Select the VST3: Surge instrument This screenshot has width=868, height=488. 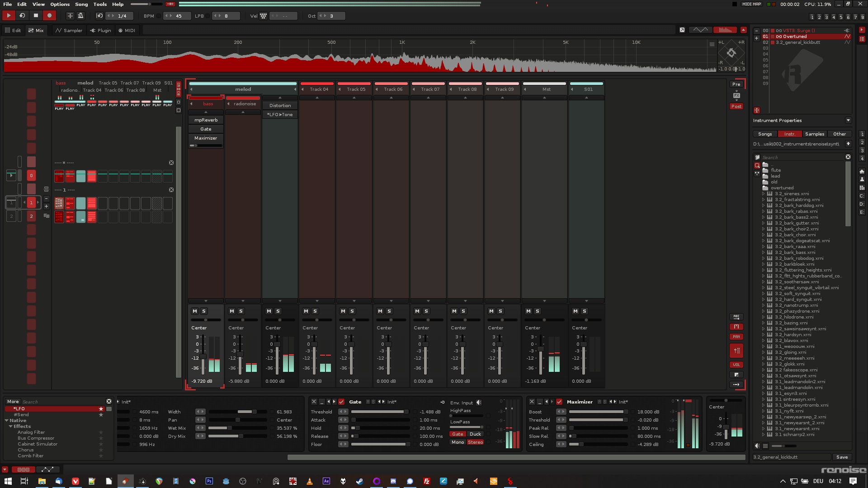click(807, 30)
